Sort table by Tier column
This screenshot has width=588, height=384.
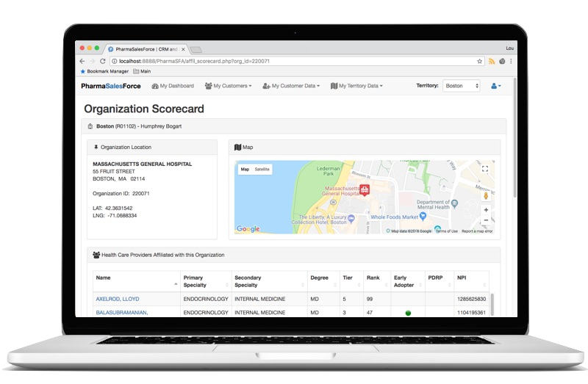tap(351, 281)
